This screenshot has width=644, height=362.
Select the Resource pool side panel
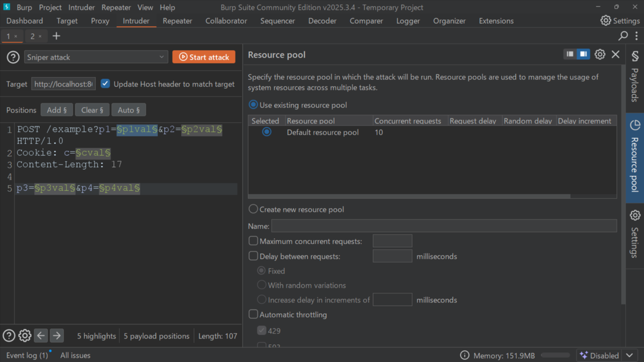(635, 157)
